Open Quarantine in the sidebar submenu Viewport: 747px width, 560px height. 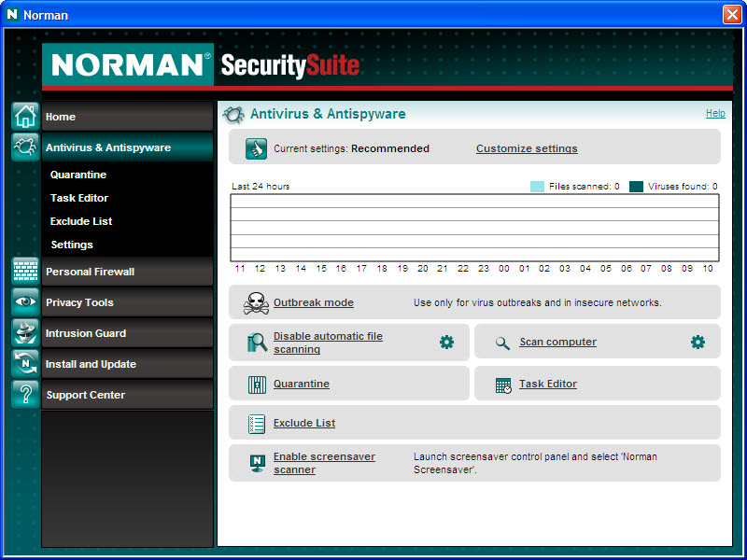(x=78, y=175)
